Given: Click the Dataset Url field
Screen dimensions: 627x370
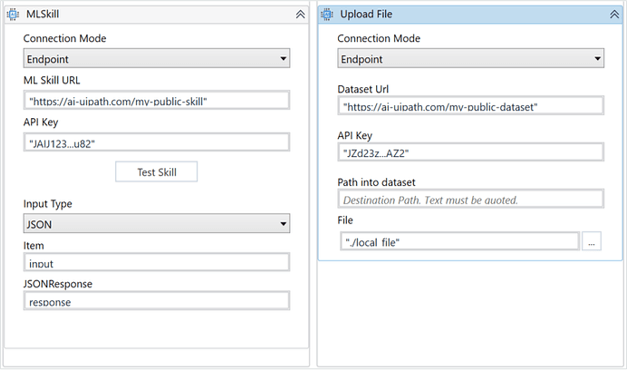Looking at the screenshot, I should pyautogui.click(x=471, y=106).
